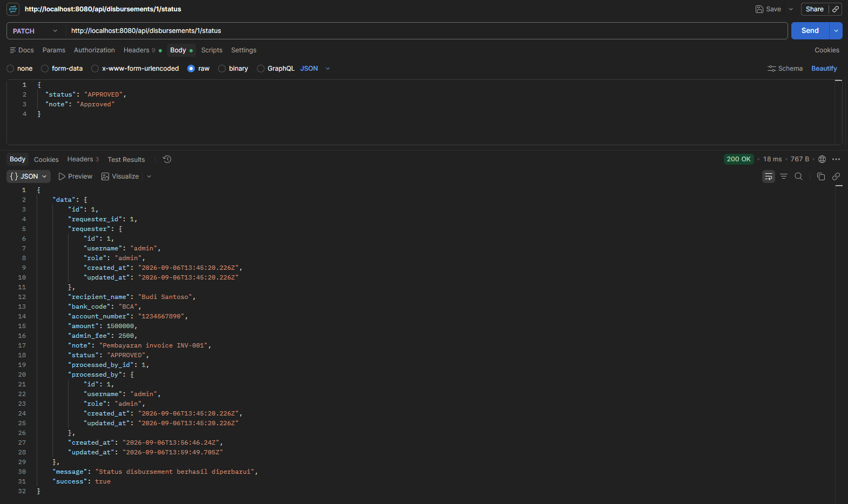Open response history clock icon
The height and width of the screenshot is (504, 848).
click(167, 159)
